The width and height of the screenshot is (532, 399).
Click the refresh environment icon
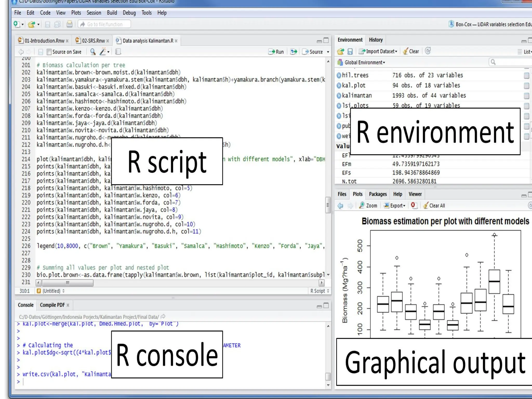pyautogui.click(x=428, y=51)
